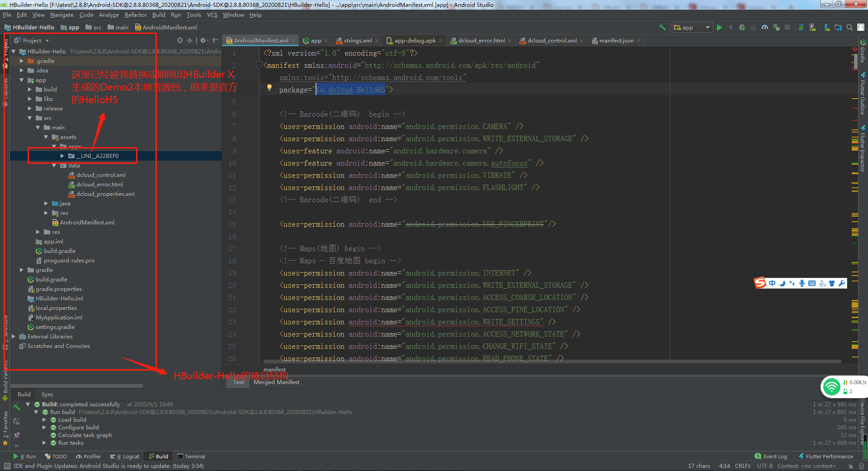
Task: Click the Sogou microphone voice input icon
Action: coord(802,283)
